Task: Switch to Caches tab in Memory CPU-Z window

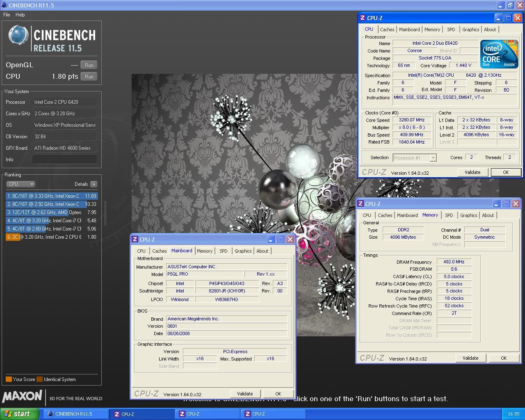Action: (385, 215)
